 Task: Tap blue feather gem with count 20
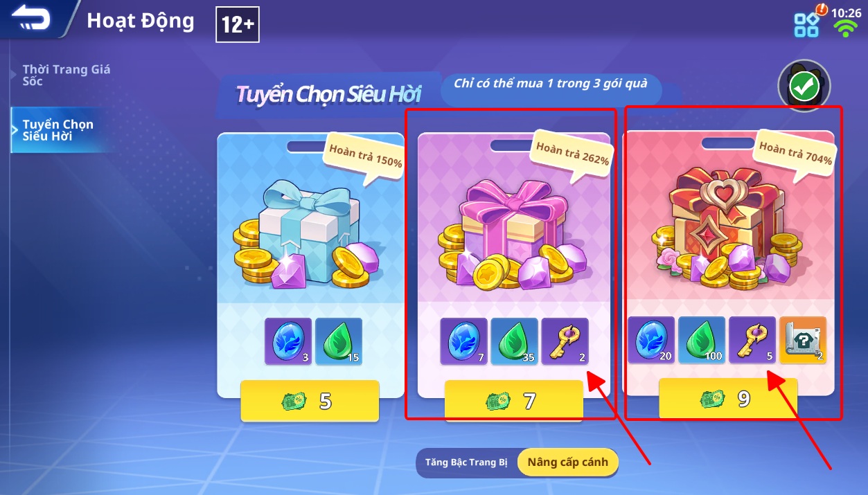651,340
